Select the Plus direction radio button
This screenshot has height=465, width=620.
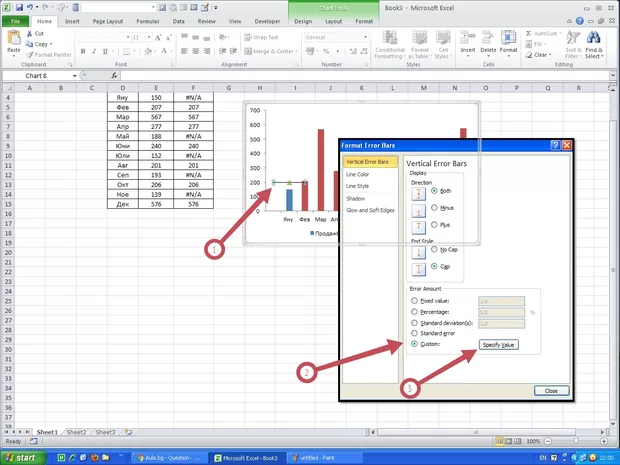tap(434, 225)
